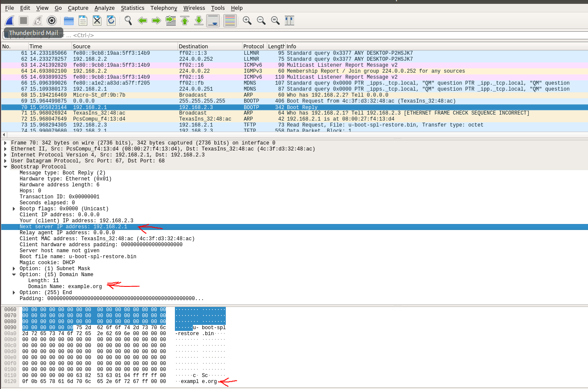Toggle packet list colorization

coord(230,21)
